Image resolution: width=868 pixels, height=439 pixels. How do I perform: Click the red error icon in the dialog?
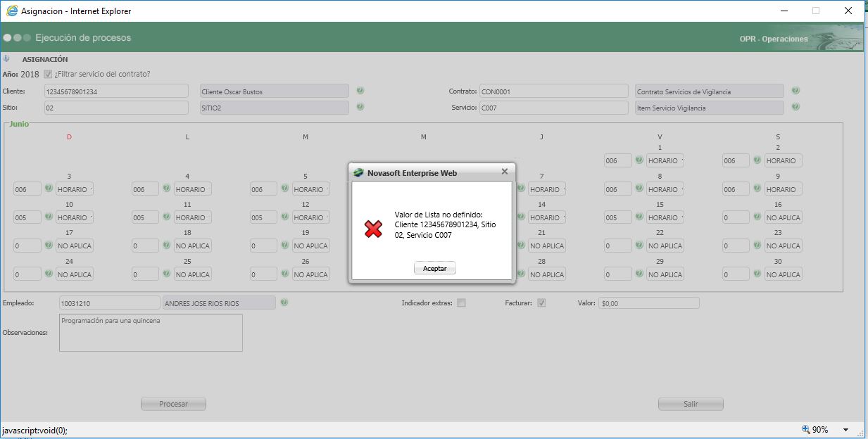(x=373, y=228)
